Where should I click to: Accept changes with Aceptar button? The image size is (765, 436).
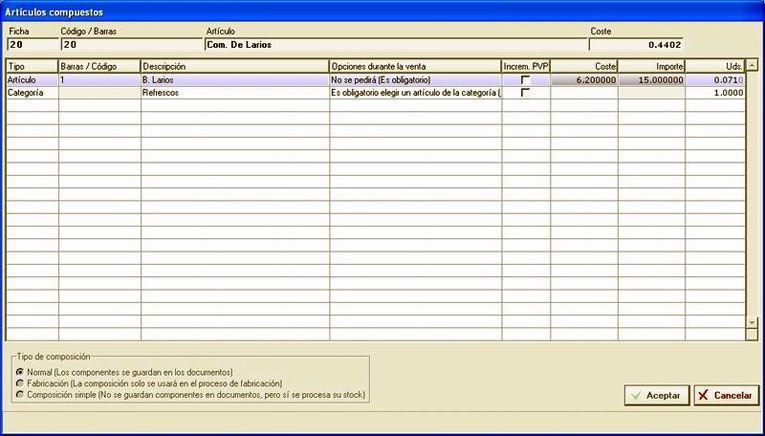pos(657,396)
